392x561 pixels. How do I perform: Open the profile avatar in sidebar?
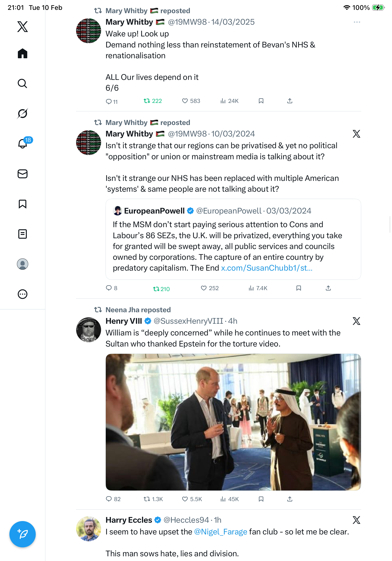(x=23, y=264)
